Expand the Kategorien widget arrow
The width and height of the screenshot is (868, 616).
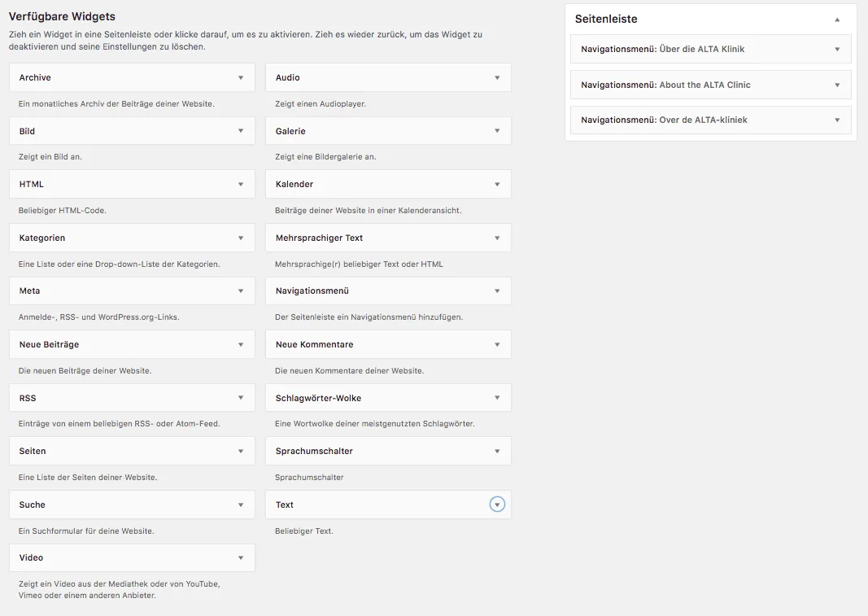point(241,238)
